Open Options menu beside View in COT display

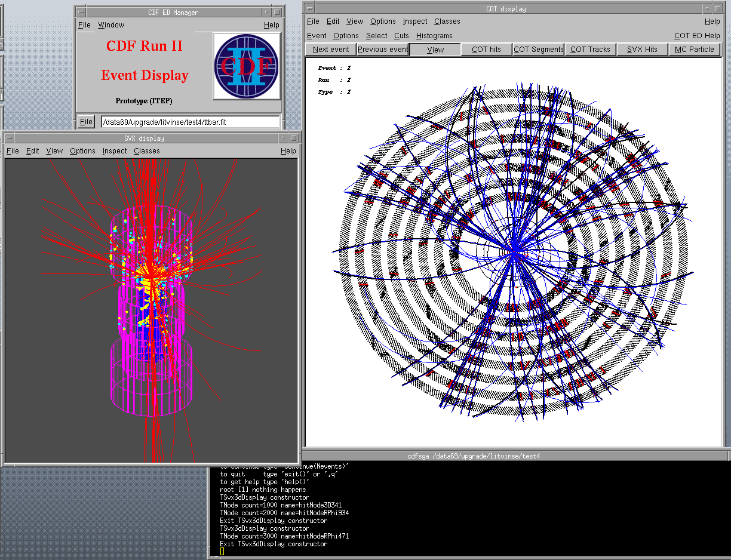click(x=383, y=21)
